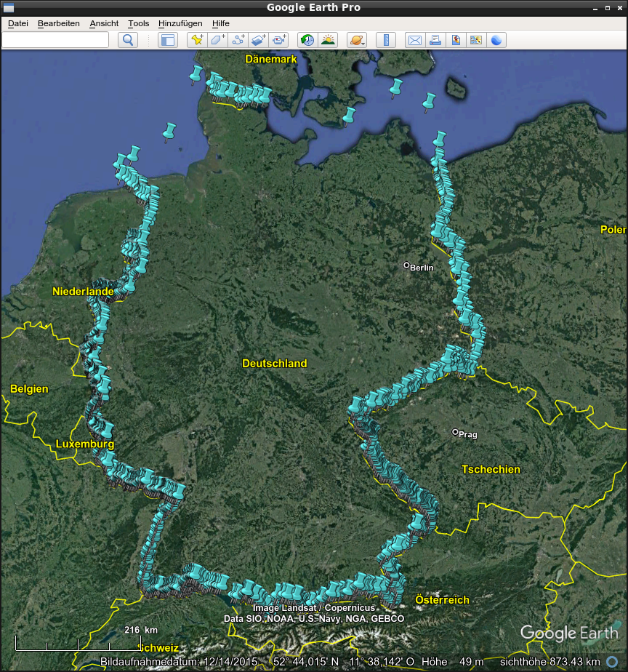Click the Tschechien country label

[491, 469]
